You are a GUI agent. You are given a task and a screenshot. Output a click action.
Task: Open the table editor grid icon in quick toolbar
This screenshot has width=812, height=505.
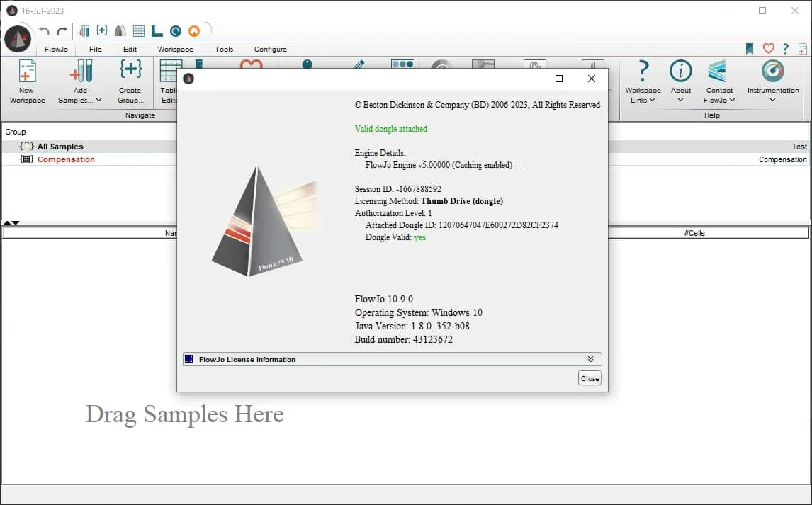tap(138, 31)
